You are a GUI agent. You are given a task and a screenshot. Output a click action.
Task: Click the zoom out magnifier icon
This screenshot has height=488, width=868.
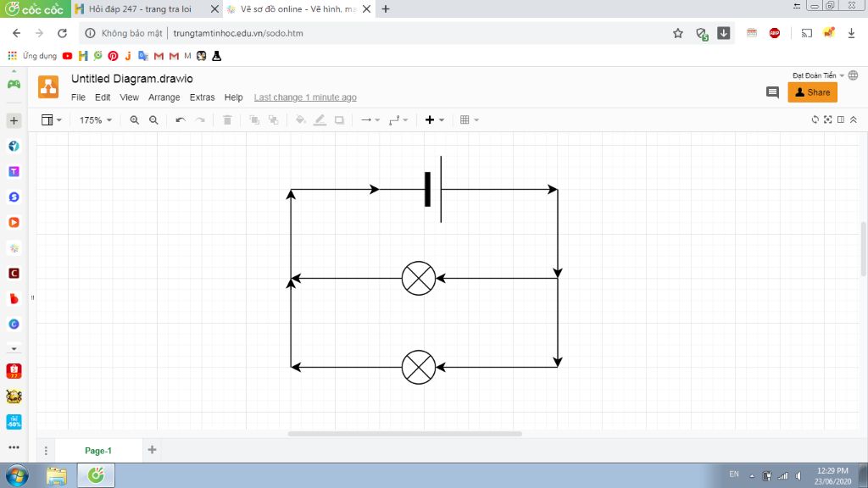(154, 120)
